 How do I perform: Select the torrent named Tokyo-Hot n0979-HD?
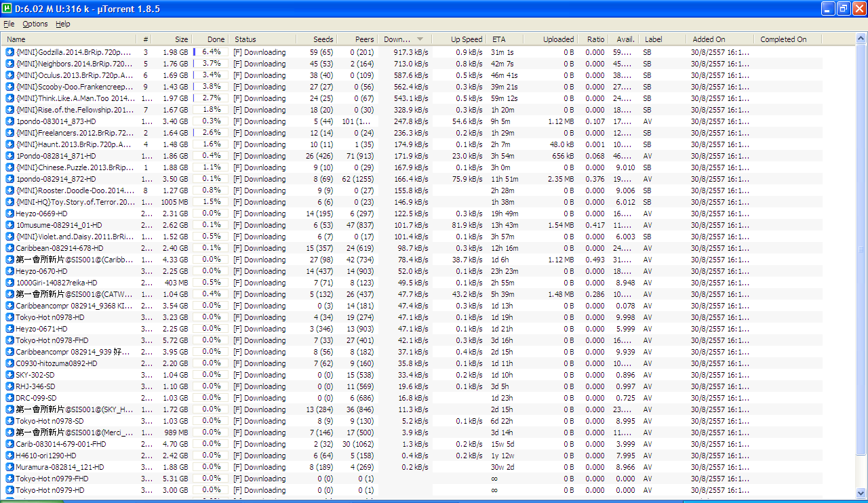[50, 490]
